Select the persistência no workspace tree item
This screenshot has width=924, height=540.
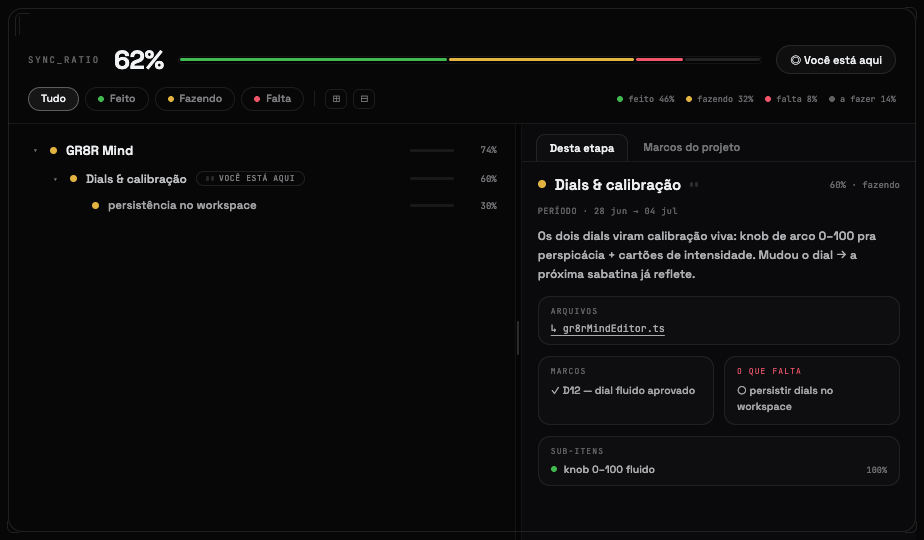(182, 206)
